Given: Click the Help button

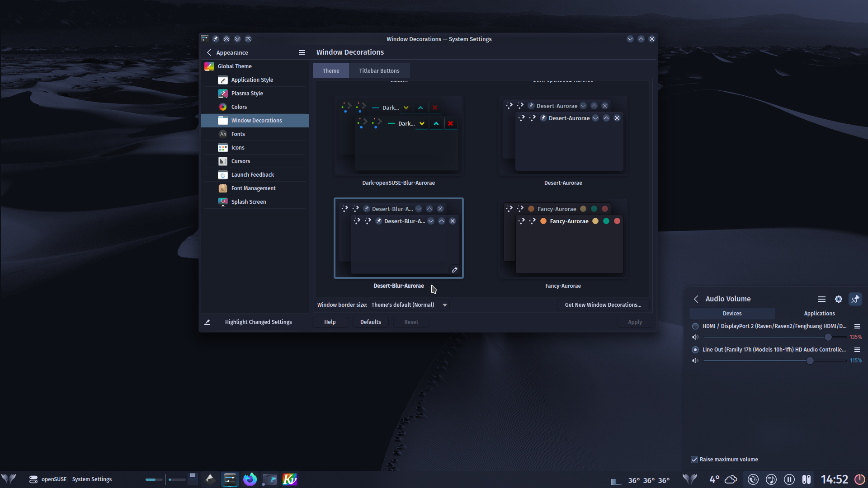Looking at the screenshot, I should pyautogui.click(x=330, y=322).
